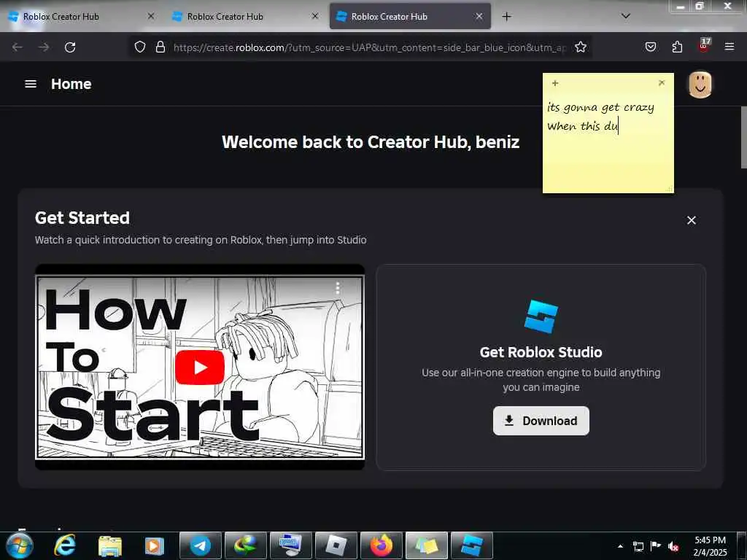Image resolution: width=747 pixels, height=560 pixels.
Task: Switch to Sticky Notes in the taskbar
Action: coord(426,545)
